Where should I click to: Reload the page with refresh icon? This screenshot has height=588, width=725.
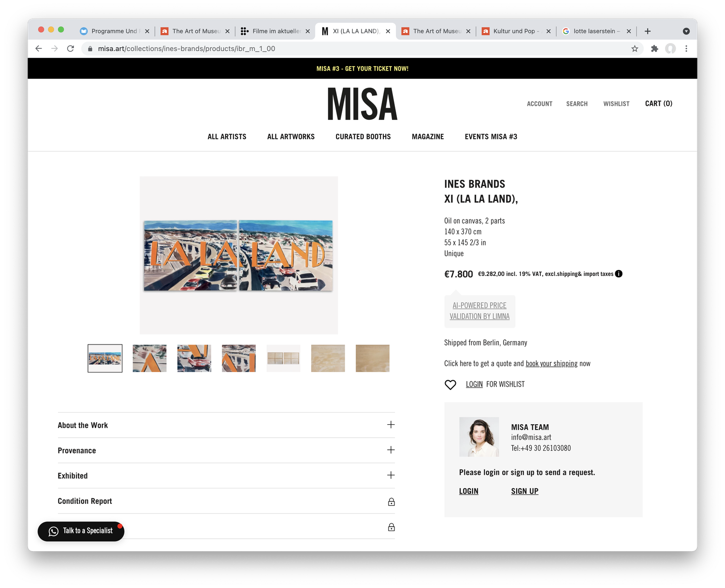pos(71,48)
